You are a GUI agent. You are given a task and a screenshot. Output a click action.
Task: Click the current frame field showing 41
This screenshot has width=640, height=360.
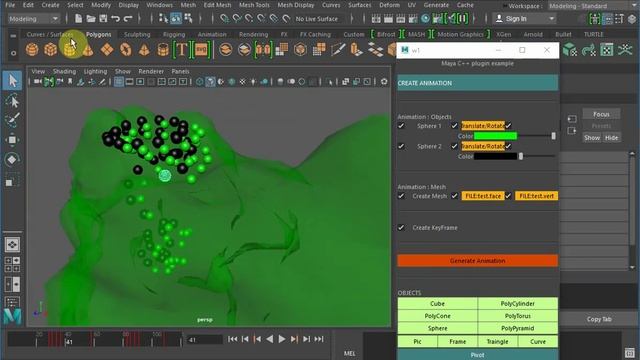[x=205, y=339]
